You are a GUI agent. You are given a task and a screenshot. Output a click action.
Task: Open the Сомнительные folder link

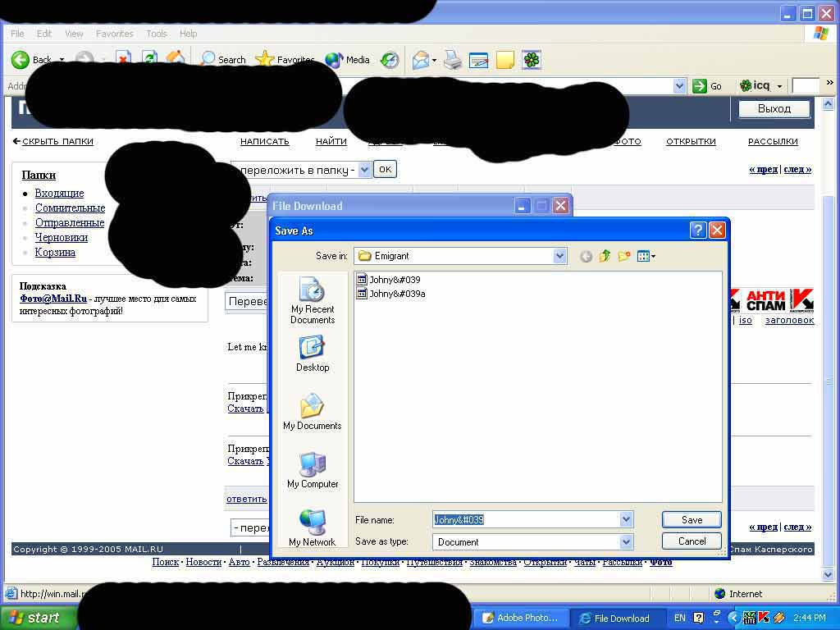coord(71,208)
